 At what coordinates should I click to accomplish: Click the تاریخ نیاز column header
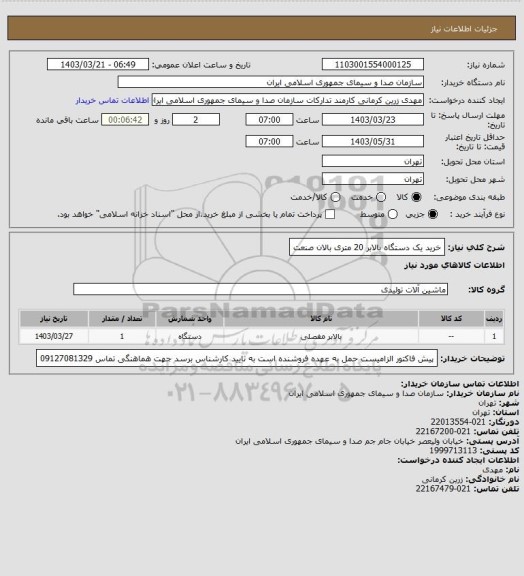tap(54, 318)
